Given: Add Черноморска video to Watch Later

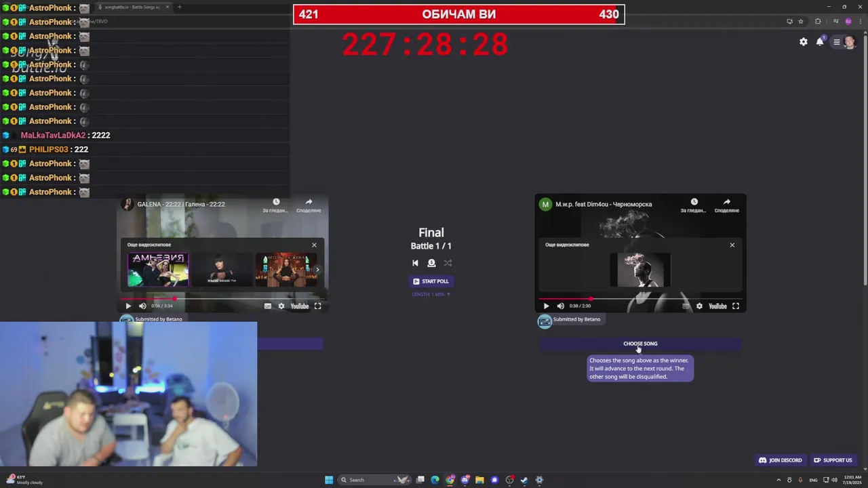Looking at the screenshot, I should click(694, 205).
